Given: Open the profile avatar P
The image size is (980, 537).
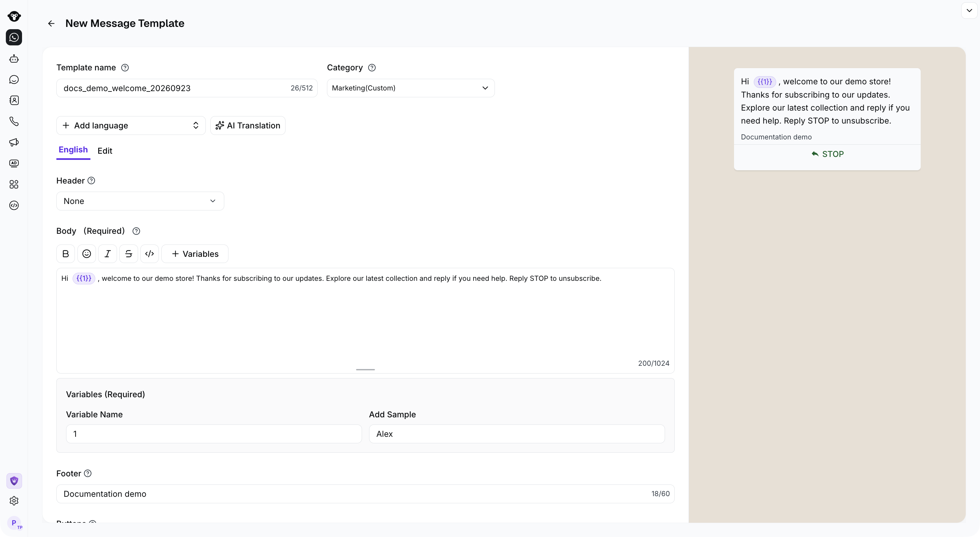Looking at the screenshot, I should [x=14, y=522].
